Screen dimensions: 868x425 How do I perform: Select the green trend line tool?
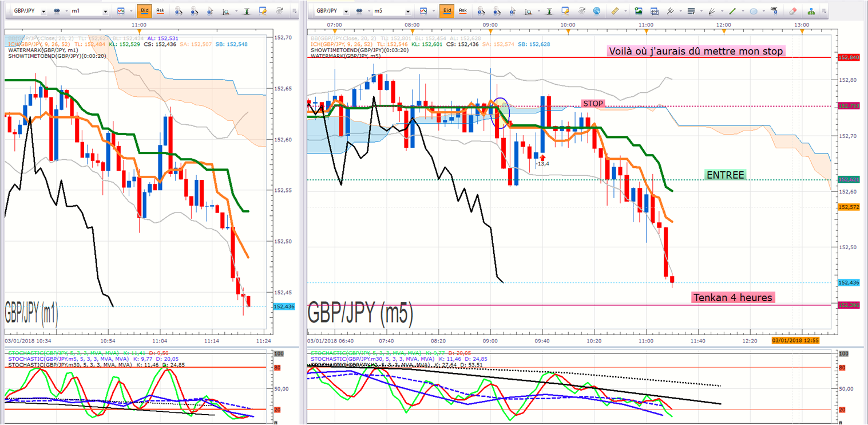coord(732,11)
